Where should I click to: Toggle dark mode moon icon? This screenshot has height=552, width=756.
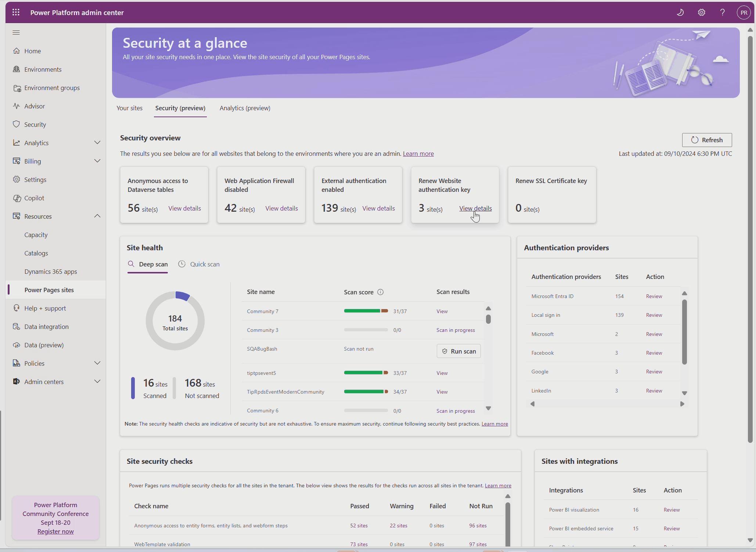680,12
